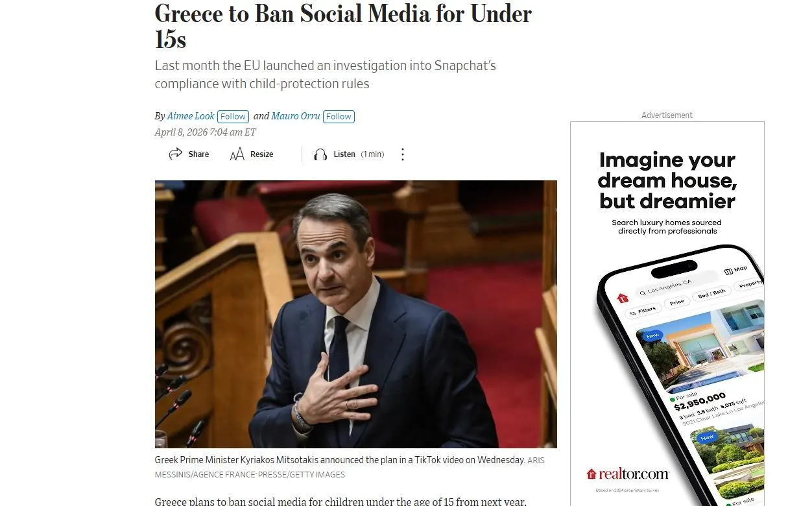Screen dimensions: 812x506
Task: Click the ad headline "Imagine your dream house"
Action: 667,180
